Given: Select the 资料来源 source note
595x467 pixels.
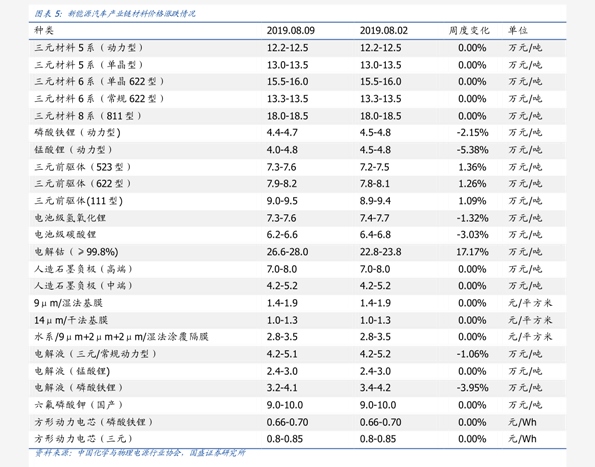Looking at the screenshot, I should (x=140, y=453).
